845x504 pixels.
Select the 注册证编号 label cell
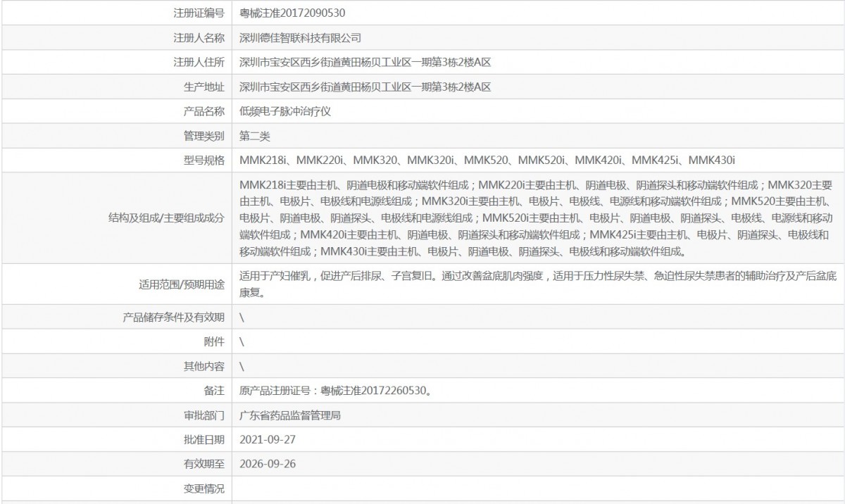(x=116, y=13)
